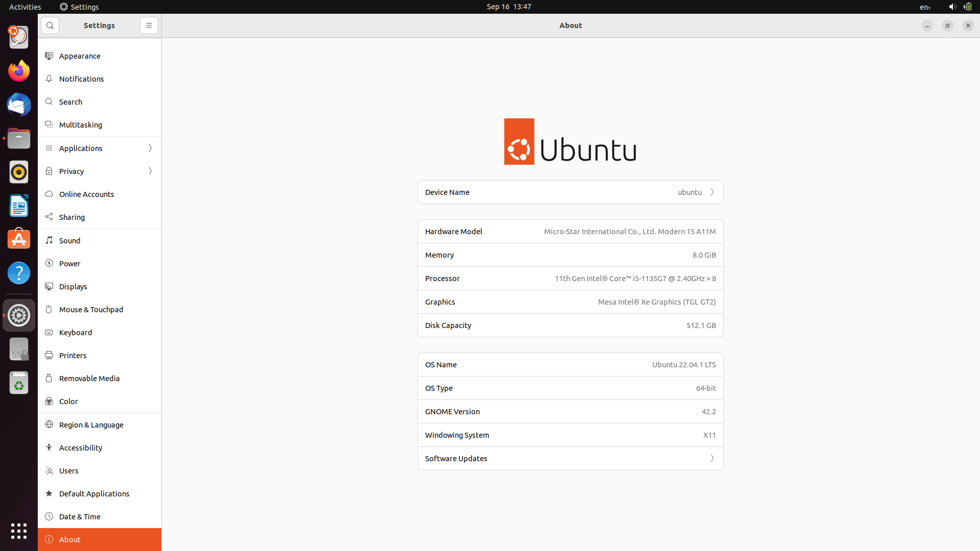Expand the Applications submenu chevron
Image resolution: width=980 pixels, height=551 pixels.
point(150,148)
